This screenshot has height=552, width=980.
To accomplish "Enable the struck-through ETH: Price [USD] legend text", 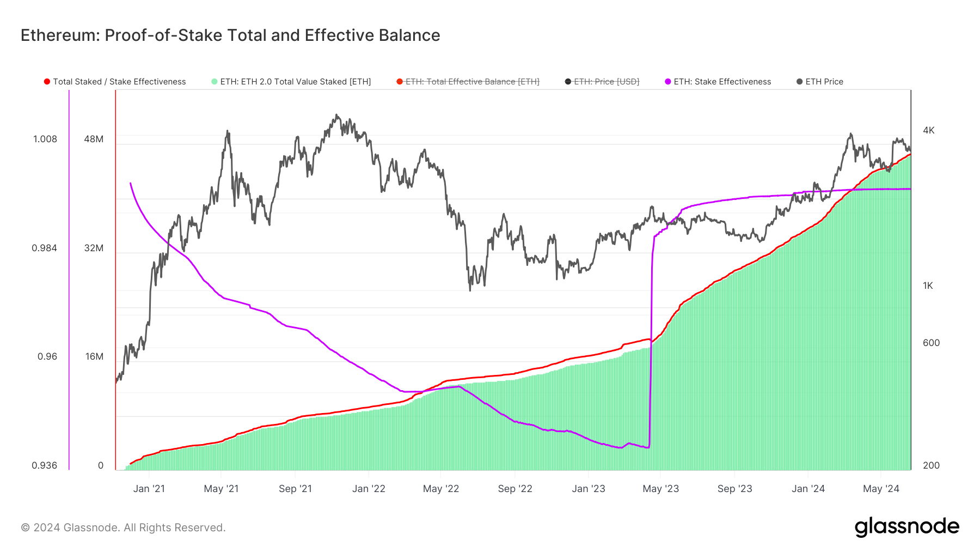I will (607, 82).
